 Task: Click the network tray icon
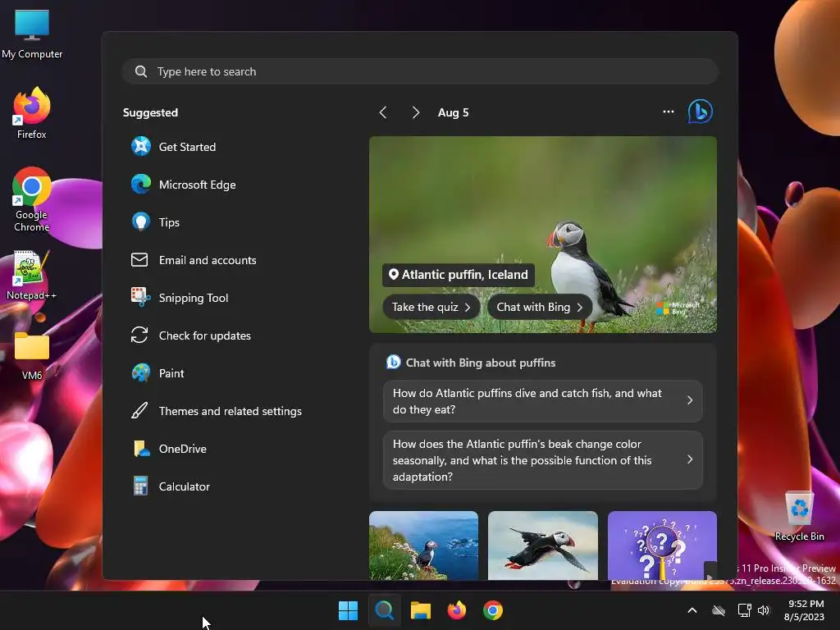744,610
